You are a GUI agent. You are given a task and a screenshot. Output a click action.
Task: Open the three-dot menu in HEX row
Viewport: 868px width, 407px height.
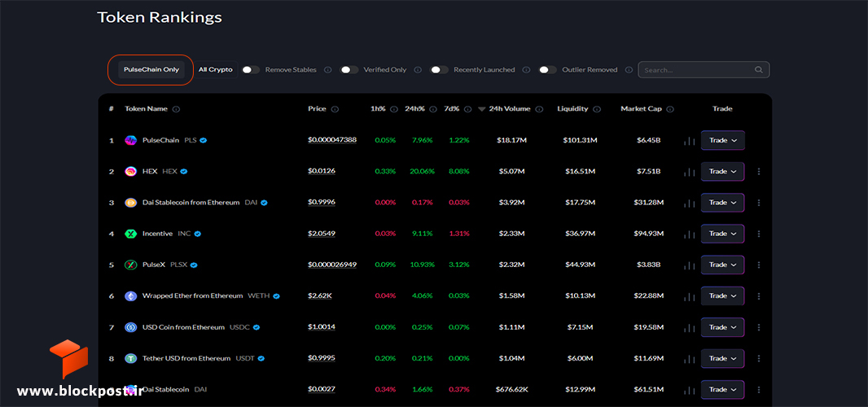point(759,172)
